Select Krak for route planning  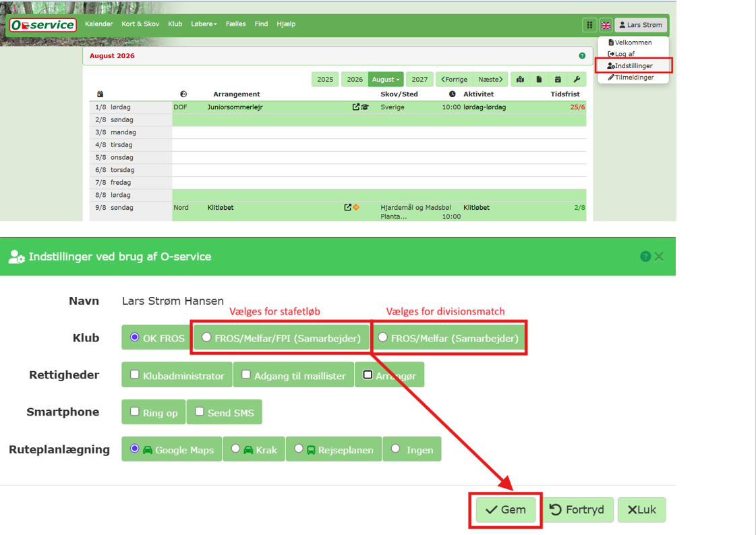(x=235, y=449)
